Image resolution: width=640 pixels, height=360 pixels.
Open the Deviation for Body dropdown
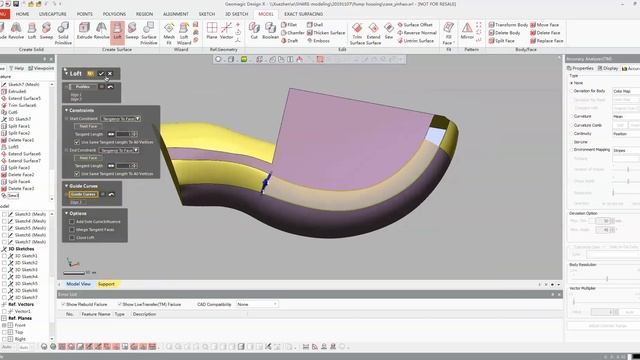pyautogui.click(x=626, y=91)
